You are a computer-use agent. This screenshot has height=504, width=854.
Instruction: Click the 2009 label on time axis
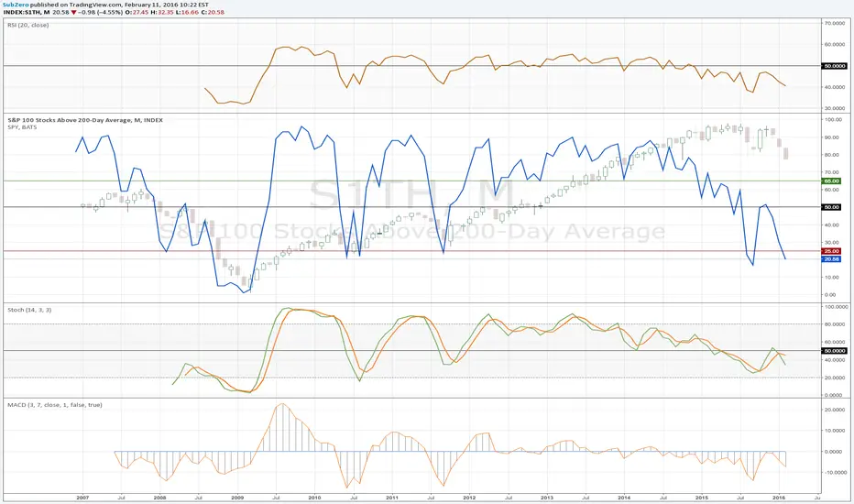[237, 498]
